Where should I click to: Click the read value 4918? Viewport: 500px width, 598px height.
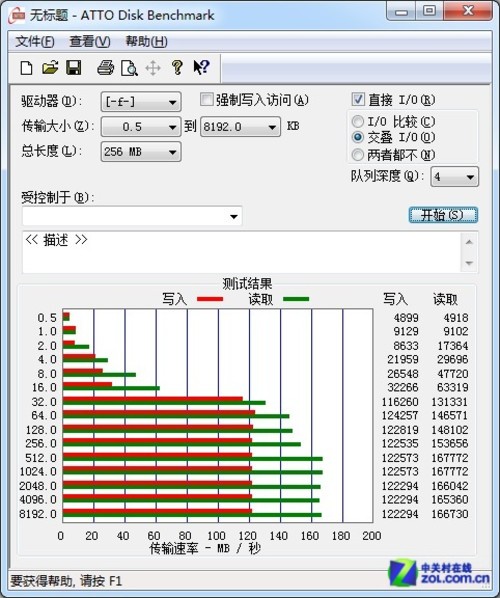tap(456, 318)
